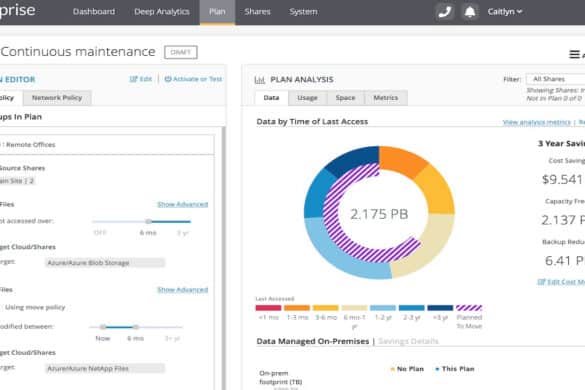The width and height of the screenshot is (585, 390).
Task: Open the notifications bell
Action: pyautogui.click(x=470, y=12)
